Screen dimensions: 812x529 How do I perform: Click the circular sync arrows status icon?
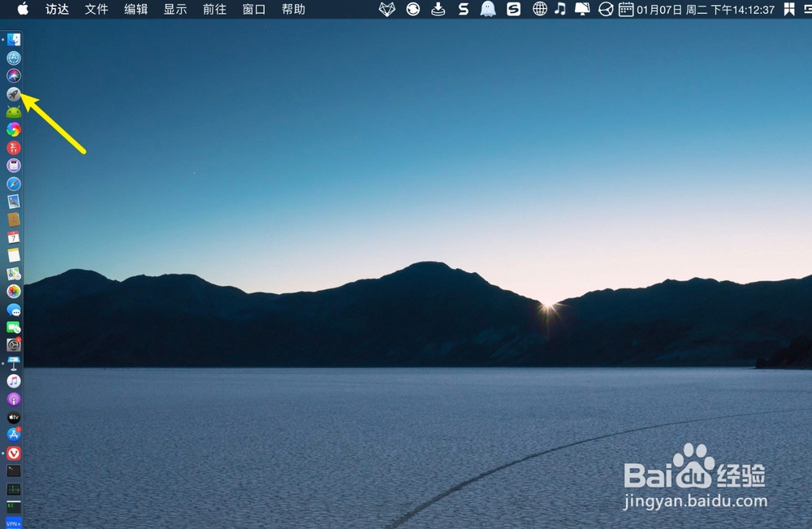[412, 9]
